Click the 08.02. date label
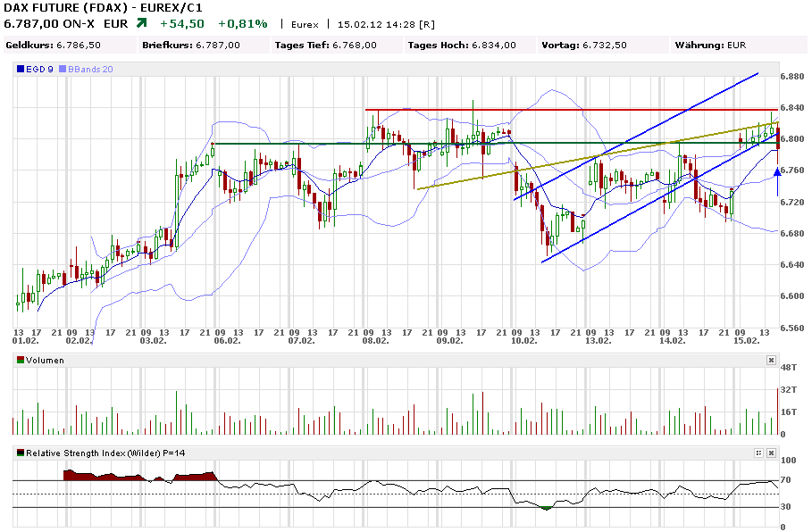Viewport: 812px width, 532px height. click(375, 340)
